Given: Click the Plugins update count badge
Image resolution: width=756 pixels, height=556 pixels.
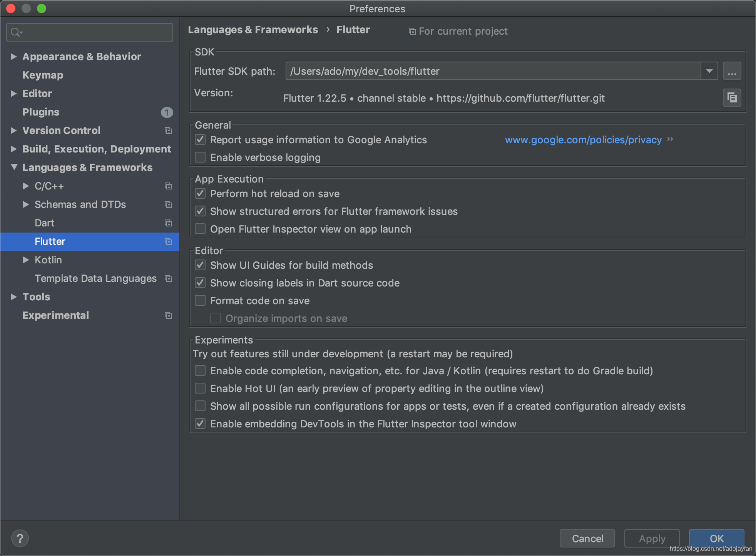Looking at the screenshot, I should [x=167, y=112].
